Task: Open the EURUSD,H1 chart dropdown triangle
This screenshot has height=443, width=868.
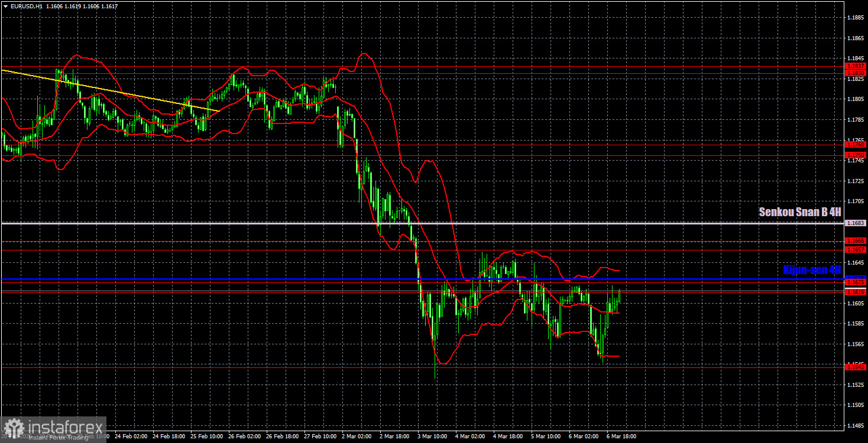Action: pyautogui.click(x=5, y=5)
